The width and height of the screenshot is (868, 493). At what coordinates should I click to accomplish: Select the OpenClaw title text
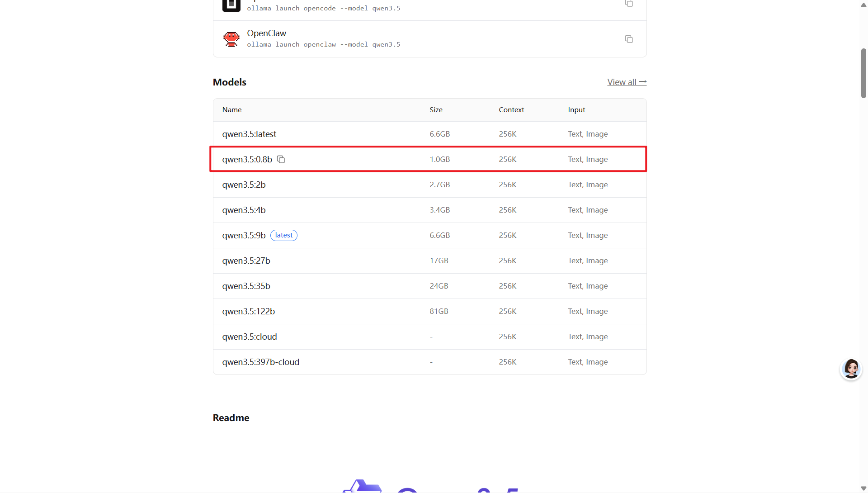coord(266,33)
